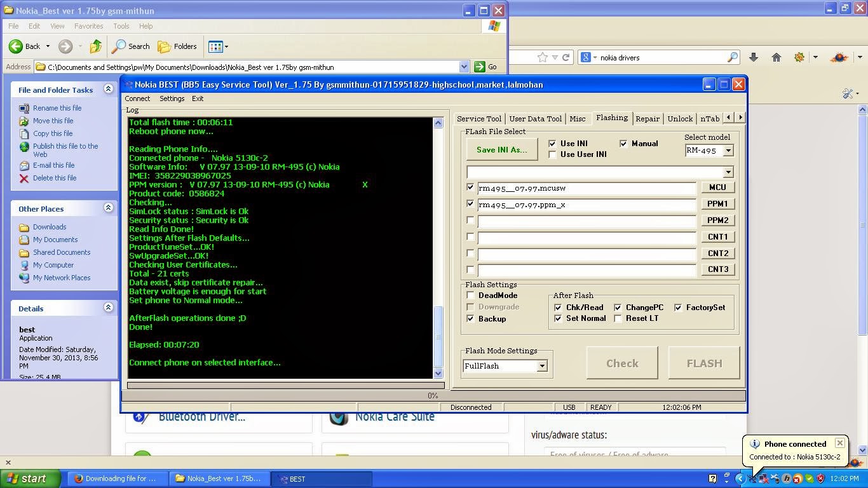Reload the page in Firefox
This screenshot has height=488, width=868.
565,57
